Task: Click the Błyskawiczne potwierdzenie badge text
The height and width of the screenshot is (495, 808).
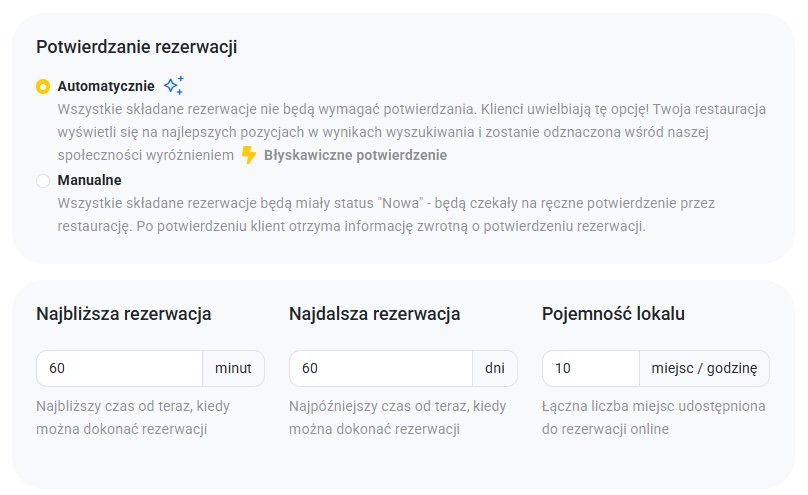Action: tap(355, 155)
